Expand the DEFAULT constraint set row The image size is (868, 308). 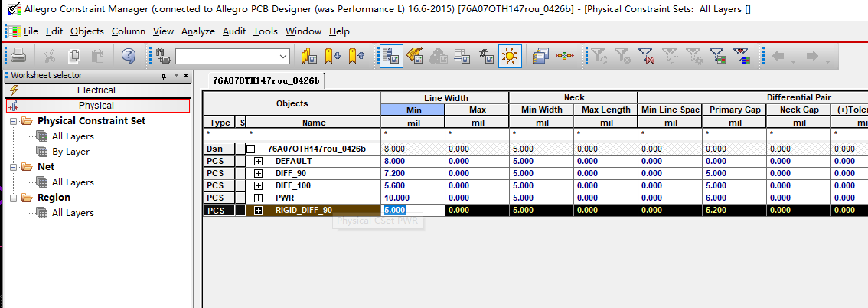258,161
